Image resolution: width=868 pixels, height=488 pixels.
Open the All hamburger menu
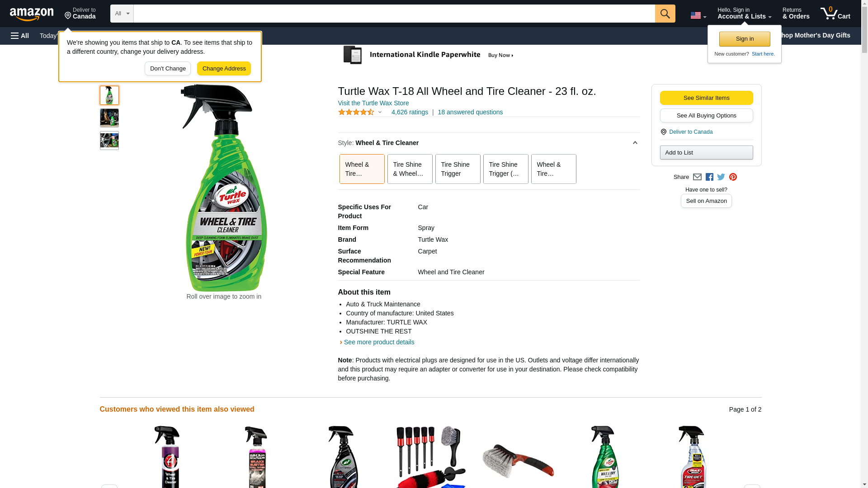tap(20, 36)
